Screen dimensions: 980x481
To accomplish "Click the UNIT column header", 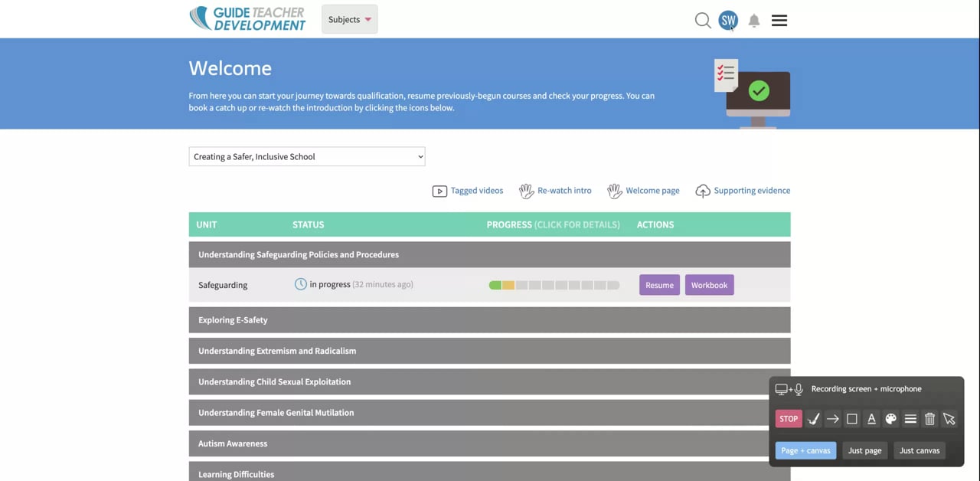I will 207,224.
